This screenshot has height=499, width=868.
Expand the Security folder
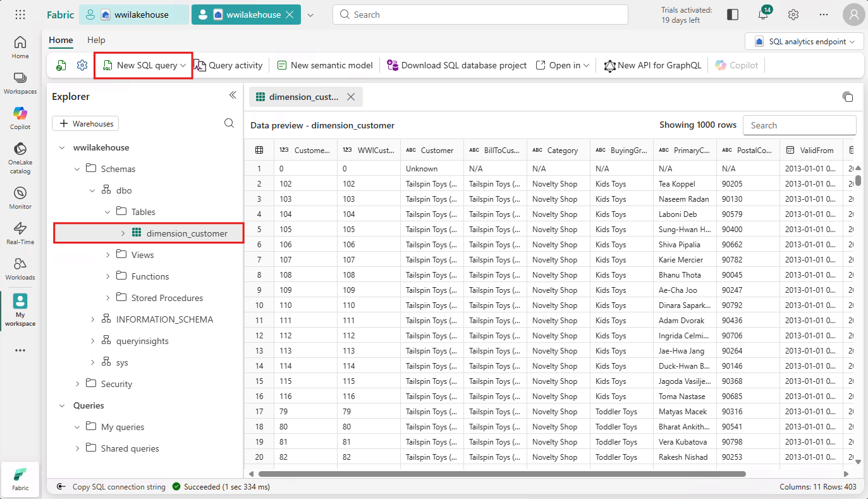pyautogui.click(x=78, y=384)
